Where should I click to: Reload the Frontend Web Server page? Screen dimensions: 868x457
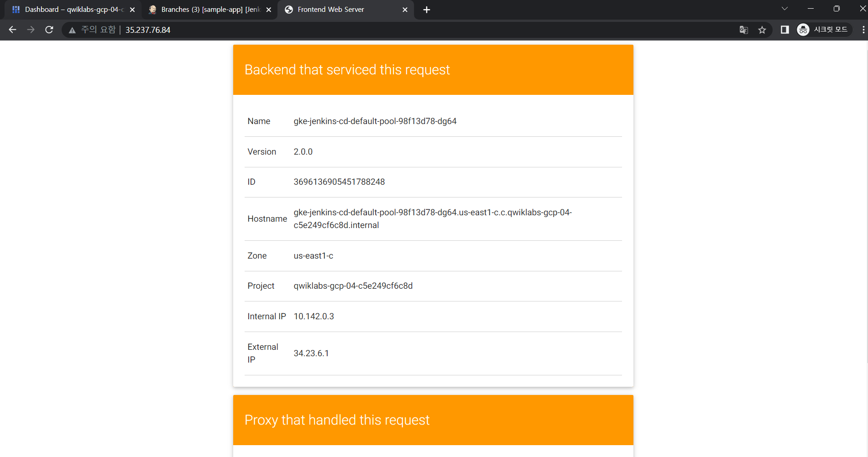49,30
